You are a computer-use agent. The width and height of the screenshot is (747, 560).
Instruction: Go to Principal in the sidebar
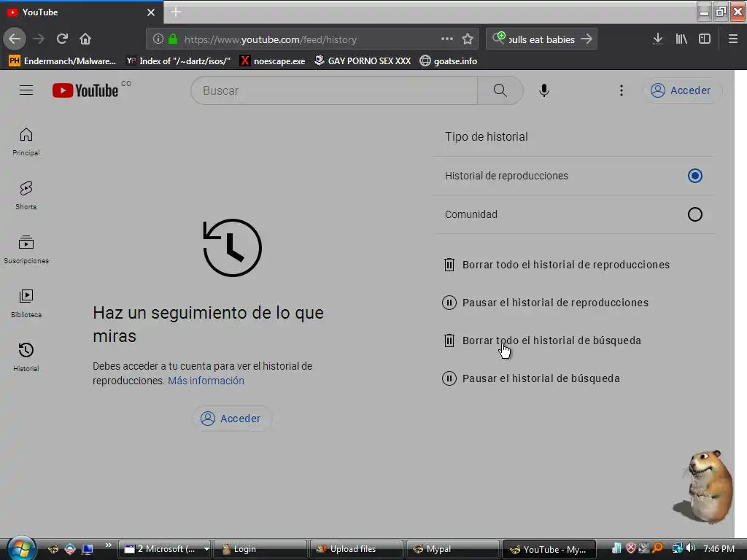click(26, 142)
